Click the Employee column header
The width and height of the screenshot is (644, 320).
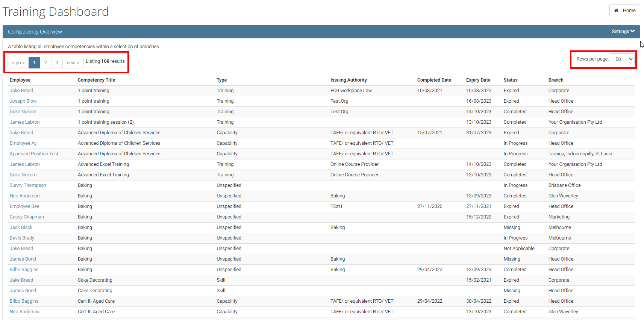click(x=20, y=80)
